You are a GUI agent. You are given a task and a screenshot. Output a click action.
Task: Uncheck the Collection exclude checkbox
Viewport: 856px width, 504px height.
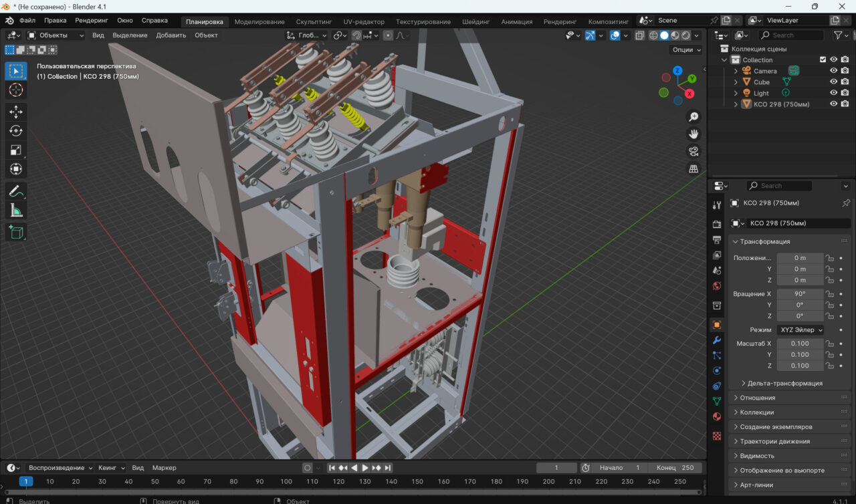(x=823, y=59)
